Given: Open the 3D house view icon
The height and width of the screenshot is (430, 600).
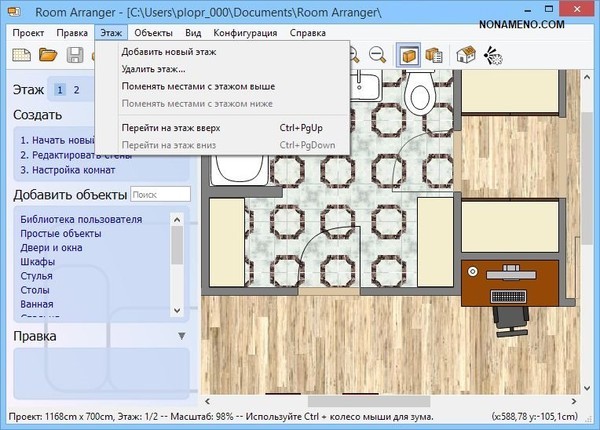Looking at the screenshot, I should pyautogui.click(x=465, y=56).
